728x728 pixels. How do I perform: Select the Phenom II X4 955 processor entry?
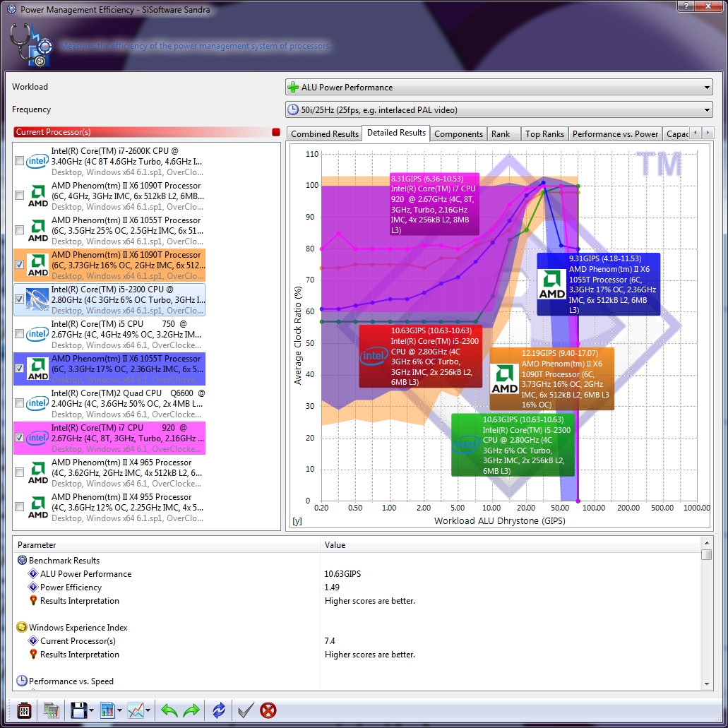point(109,507)
